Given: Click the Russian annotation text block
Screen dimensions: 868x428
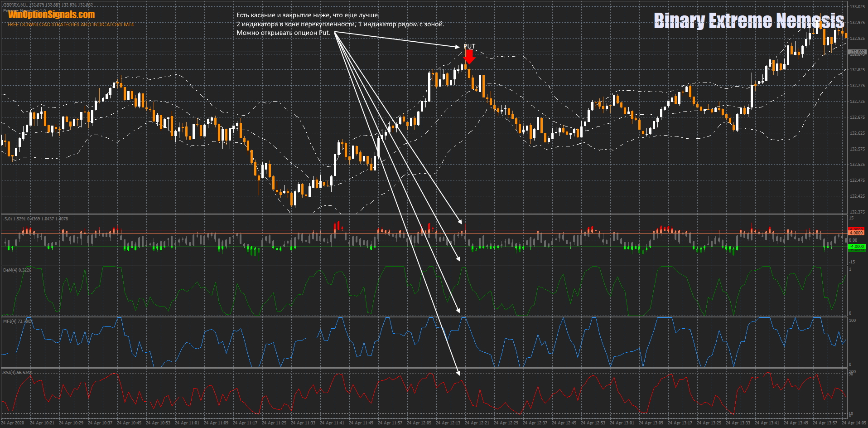Looking at the screenshot, I should tap(340, 24).
